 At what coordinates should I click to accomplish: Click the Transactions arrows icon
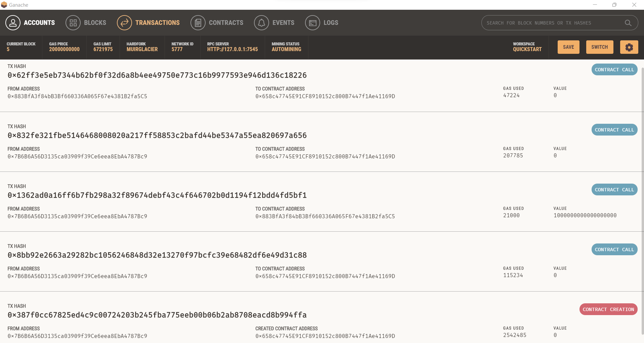(124, 23)
